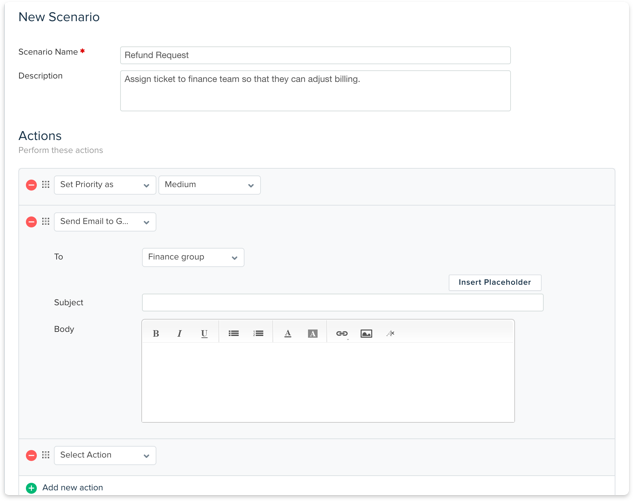Open the Set Priority as dropdown

[x=105, y=185]
